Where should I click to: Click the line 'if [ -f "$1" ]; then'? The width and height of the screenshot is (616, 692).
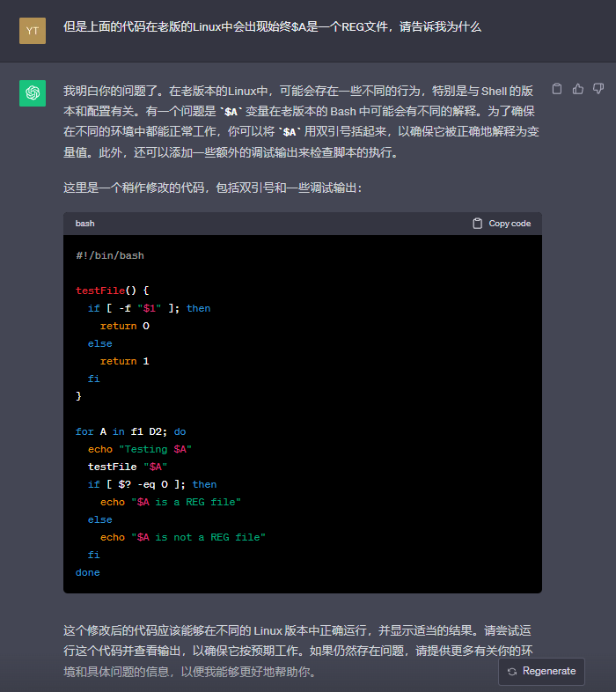click(149, 308)
